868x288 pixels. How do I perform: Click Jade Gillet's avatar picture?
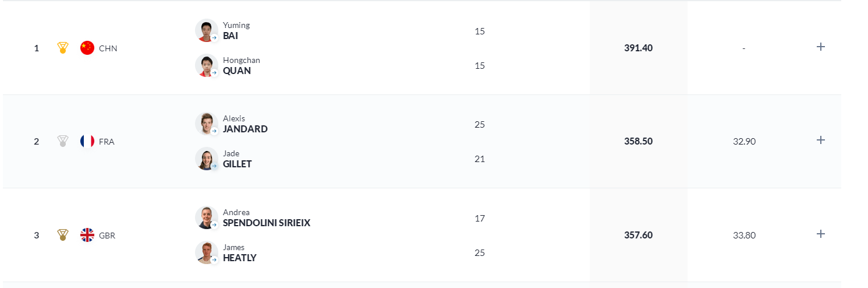(207, 159)
